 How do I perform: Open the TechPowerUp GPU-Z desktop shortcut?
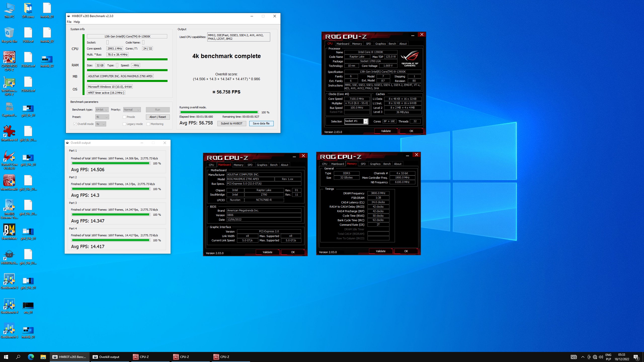coord(9,86)
